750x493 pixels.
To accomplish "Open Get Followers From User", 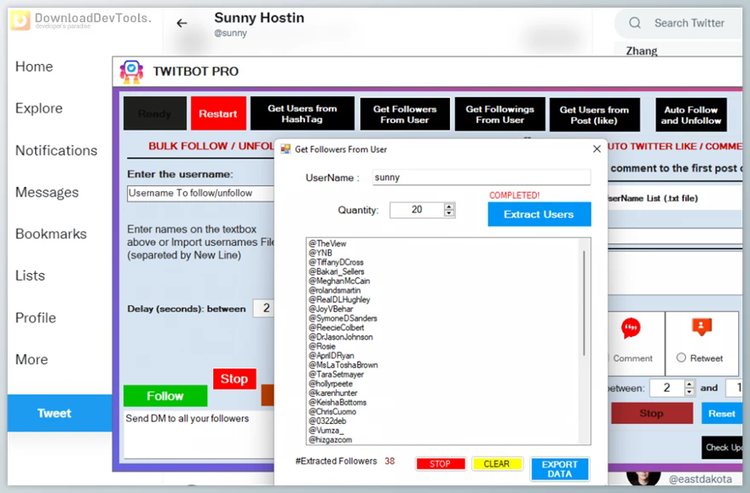I will (405, 114).
